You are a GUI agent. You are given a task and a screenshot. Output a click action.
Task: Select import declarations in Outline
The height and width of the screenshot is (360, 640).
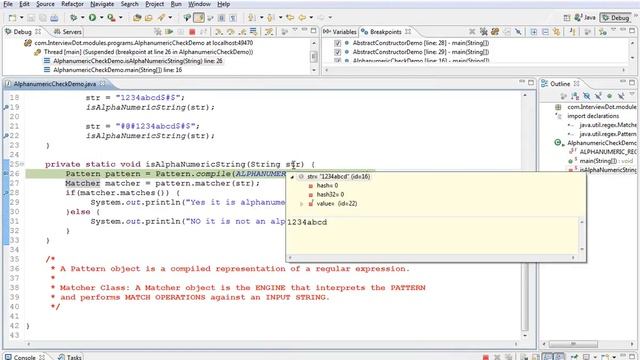593,116
